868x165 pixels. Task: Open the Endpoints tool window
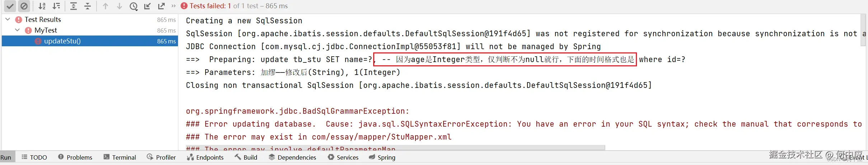coord(205,157)
